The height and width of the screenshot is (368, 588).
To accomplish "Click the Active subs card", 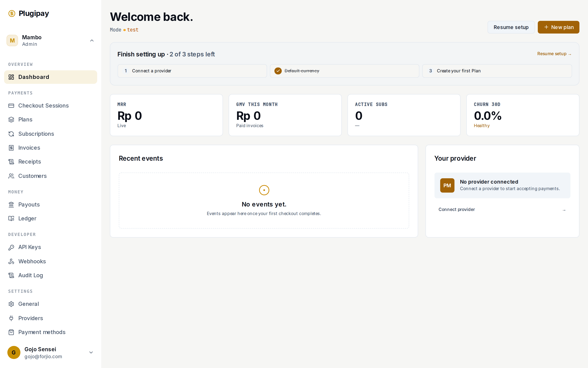I will [x=404, y=115].
